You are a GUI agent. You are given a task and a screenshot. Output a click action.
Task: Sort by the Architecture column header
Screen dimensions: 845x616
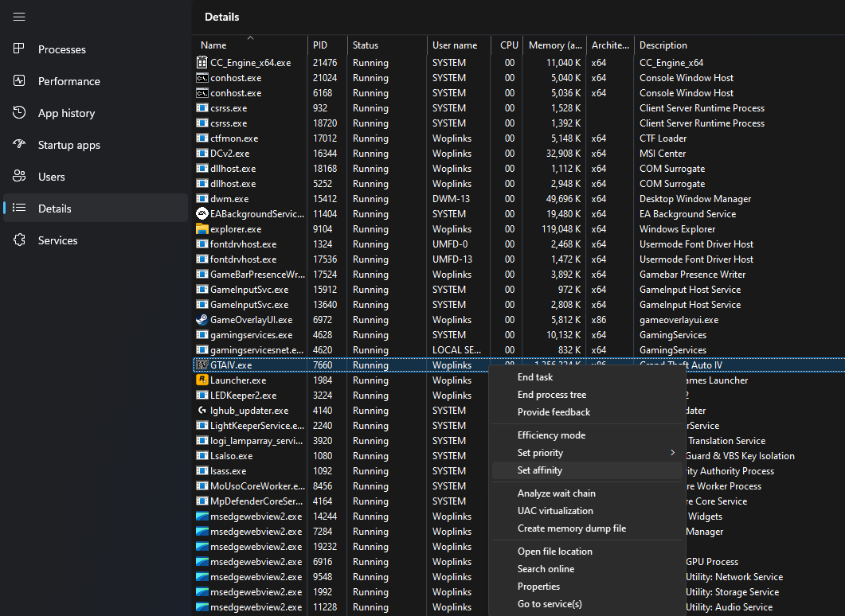(610, 45)
